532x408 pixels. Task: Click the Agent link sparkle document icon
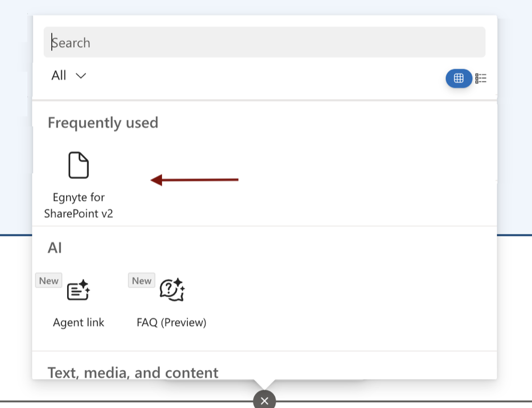[x=78, y=290]
